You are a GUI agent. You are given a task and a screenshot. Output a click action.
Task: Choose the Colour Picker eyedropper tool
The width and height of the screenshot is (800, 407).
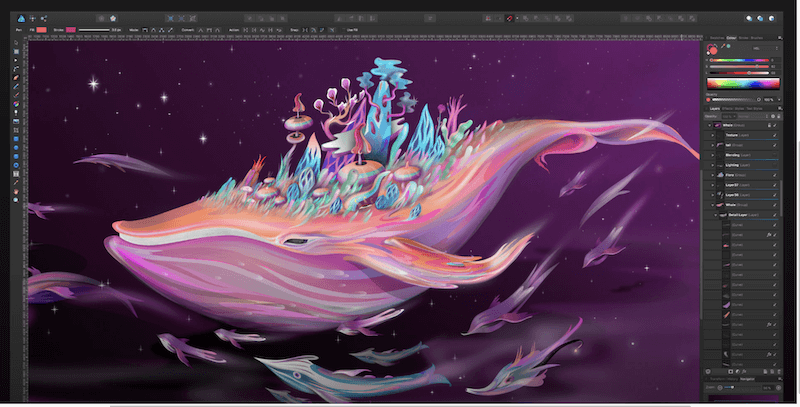click(x=16, y=182)
